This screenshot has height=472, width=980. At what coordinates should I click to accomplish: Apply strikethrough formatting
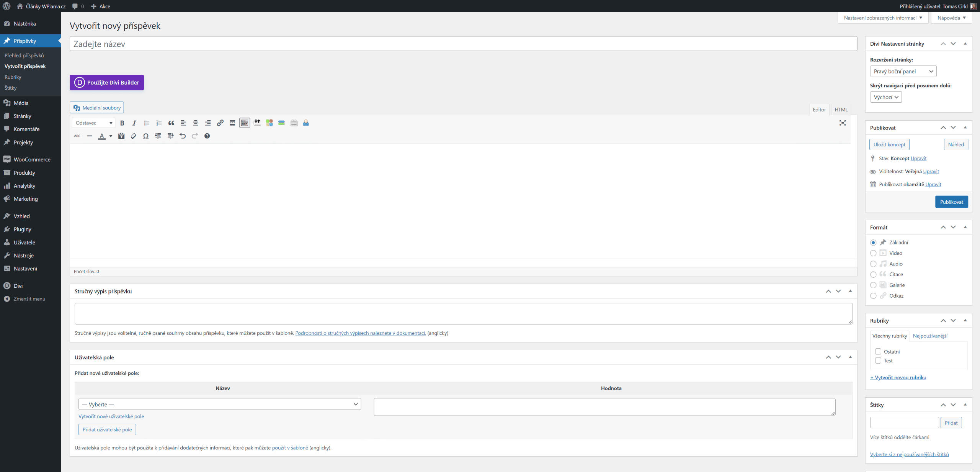[x=77, y=136]
